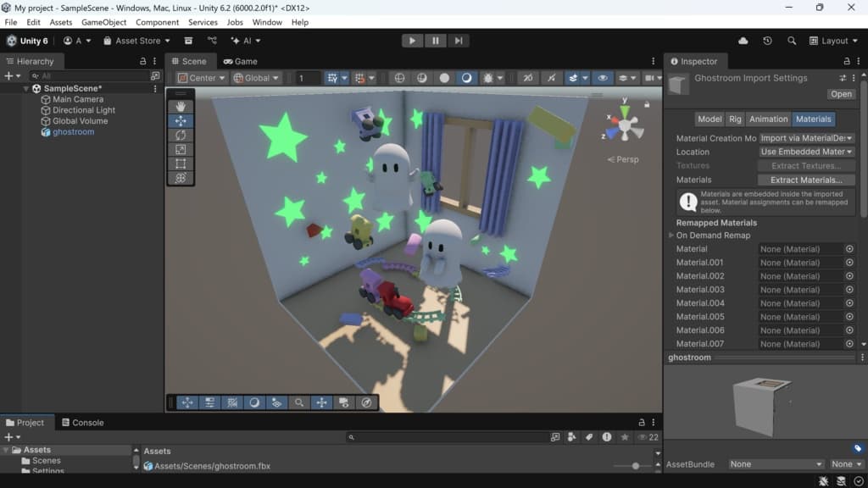This screenshot has height=488, width=868.
Task: Open the Layout dropdown
Action: (829, 41)
